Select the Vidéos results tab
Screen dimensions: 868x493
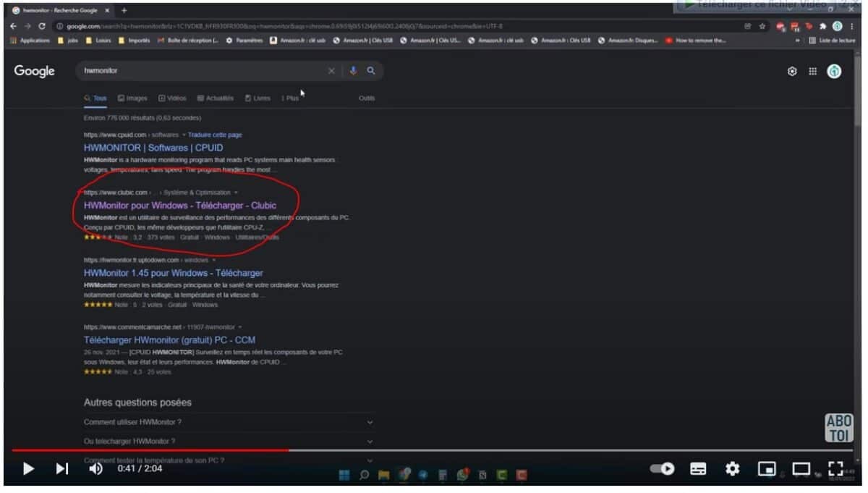coord(172,98)
